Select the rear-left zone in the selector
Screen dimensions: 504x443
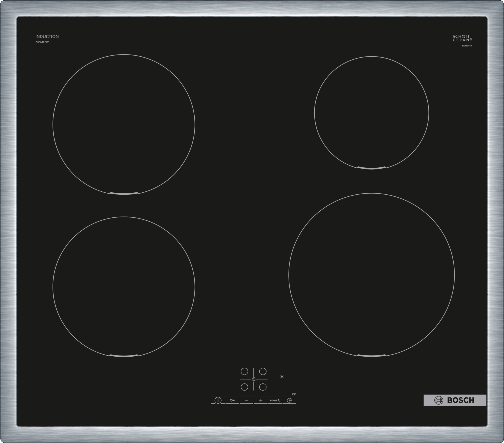pyautogui.click(x=244, y=371)
